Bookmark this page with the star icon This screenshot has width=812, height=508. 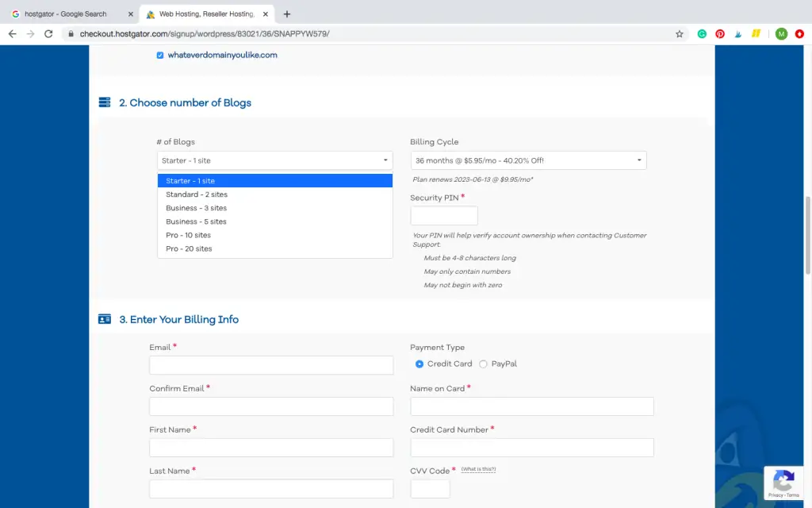pyautogui.click(x=680, y=33)
